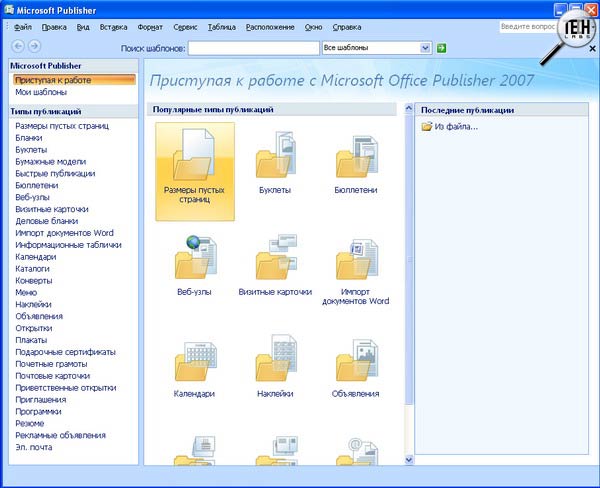600x488 pixels.
Task: Open the Формат menu
Action: click(x=150, y=27)
